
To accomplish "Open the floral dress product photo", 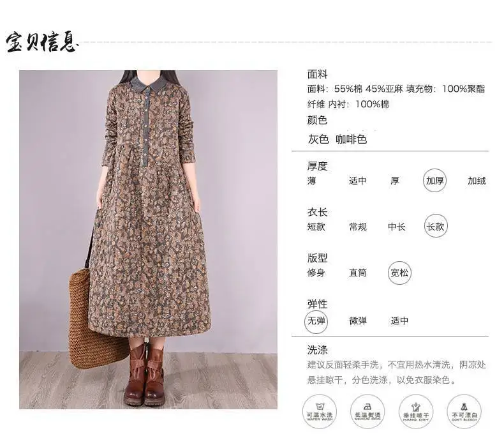I will [148, 239].
